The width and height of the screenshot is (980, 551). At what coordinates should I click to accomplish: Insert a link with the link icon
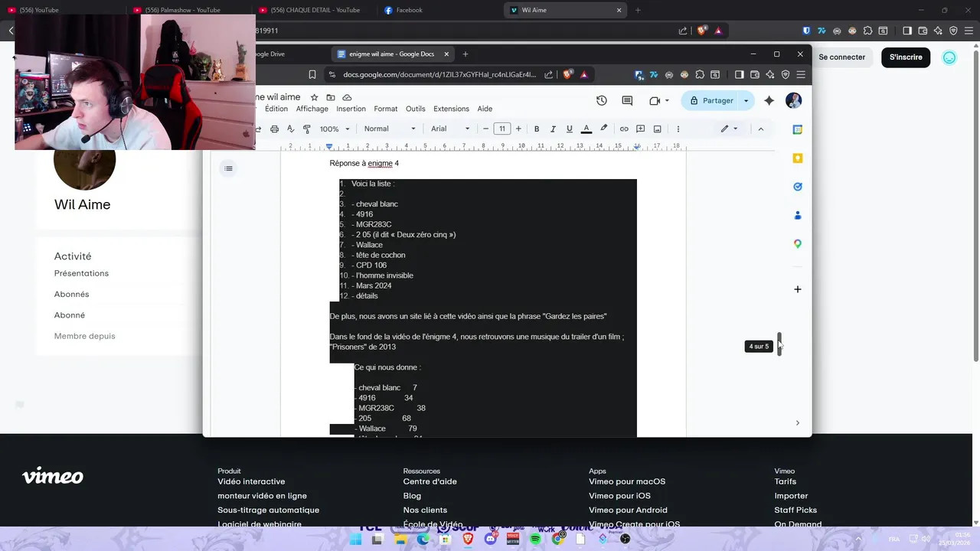pos(624,129)
